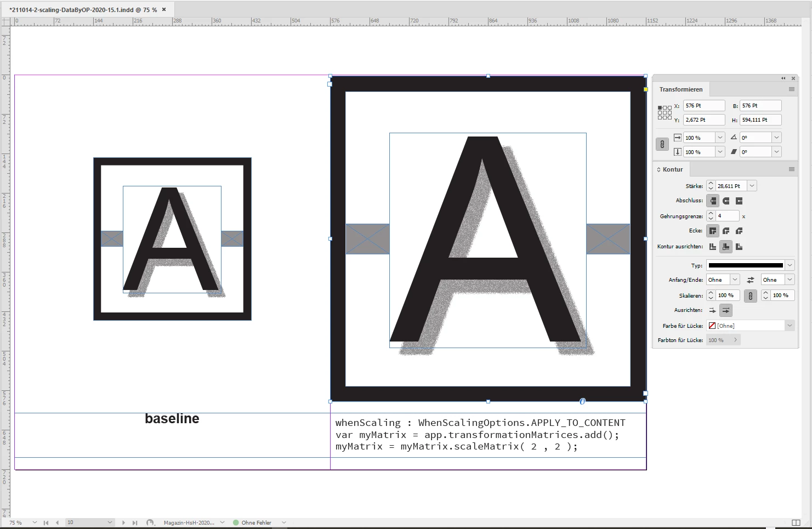Switch to the Transformieren panel tab
The height and width of the screenshot is (529, 812).
(681, 89)
